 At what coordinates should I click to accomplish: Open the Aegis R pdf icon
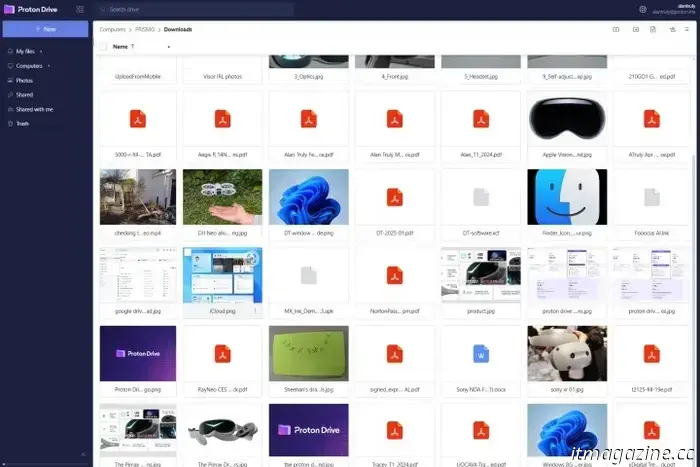coord(222,119)
